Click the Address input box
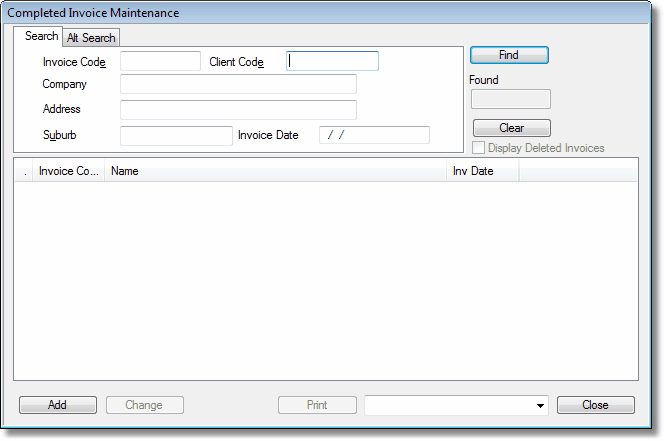664x441 pixels. (x=238, y=109)
